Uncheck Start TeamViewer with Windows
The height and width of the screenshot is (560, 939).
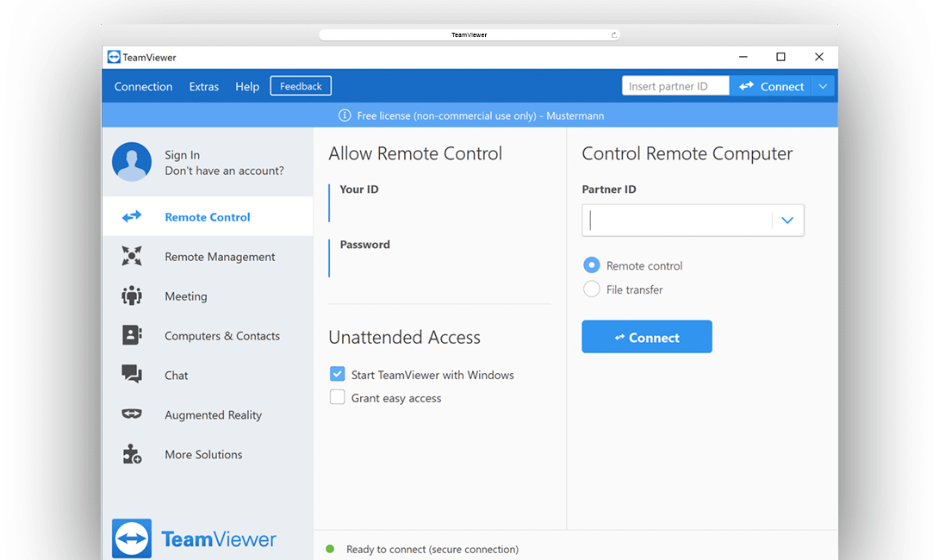click(337, 374)
